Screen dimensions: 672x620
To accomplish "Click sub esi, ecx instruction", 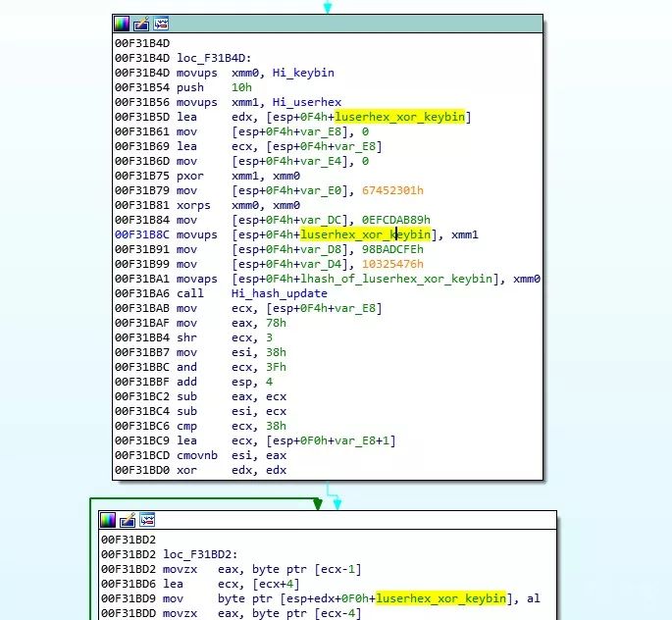I will [x=232, y=411].
